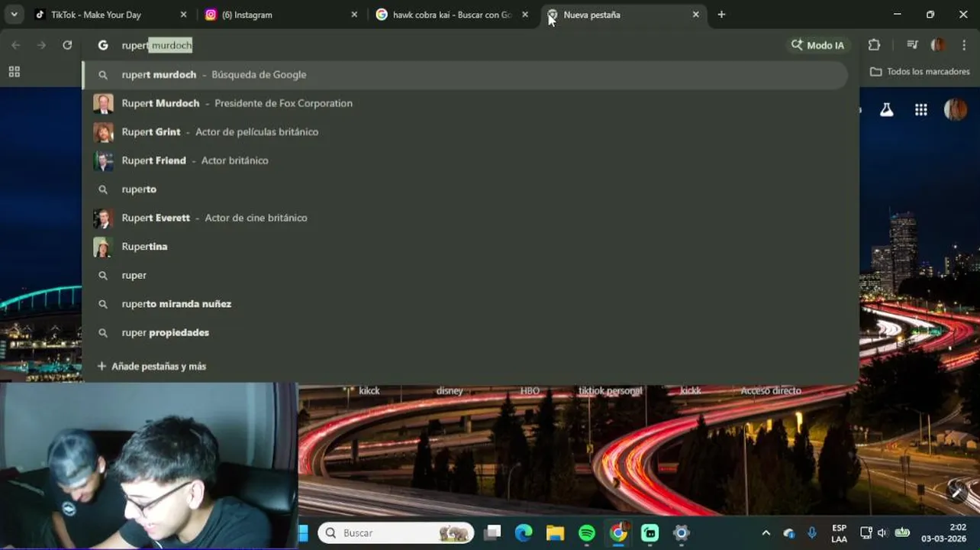Click the microphone tray icon
The image size is (980, 550).
coord(812,532)
